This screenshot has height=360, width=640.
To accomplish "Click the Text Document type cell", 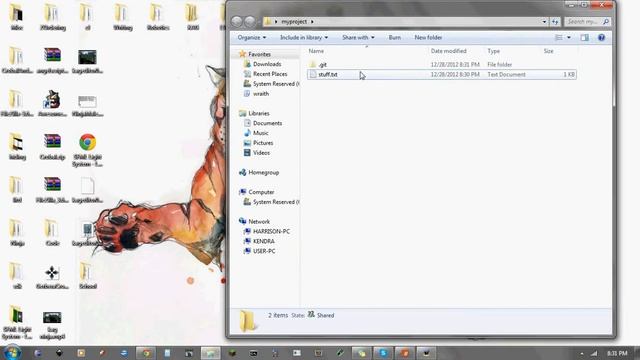I will (x=507, y=75).
